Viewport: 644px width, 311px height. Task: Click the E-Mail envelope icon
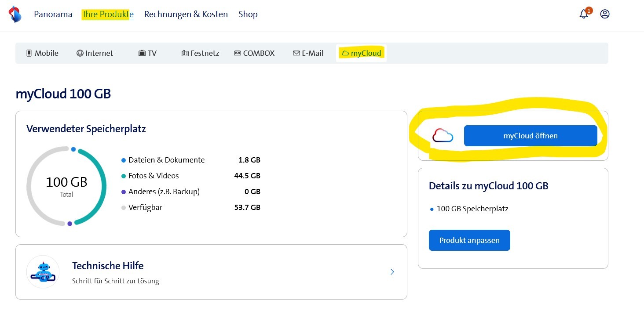coord(296,53)
